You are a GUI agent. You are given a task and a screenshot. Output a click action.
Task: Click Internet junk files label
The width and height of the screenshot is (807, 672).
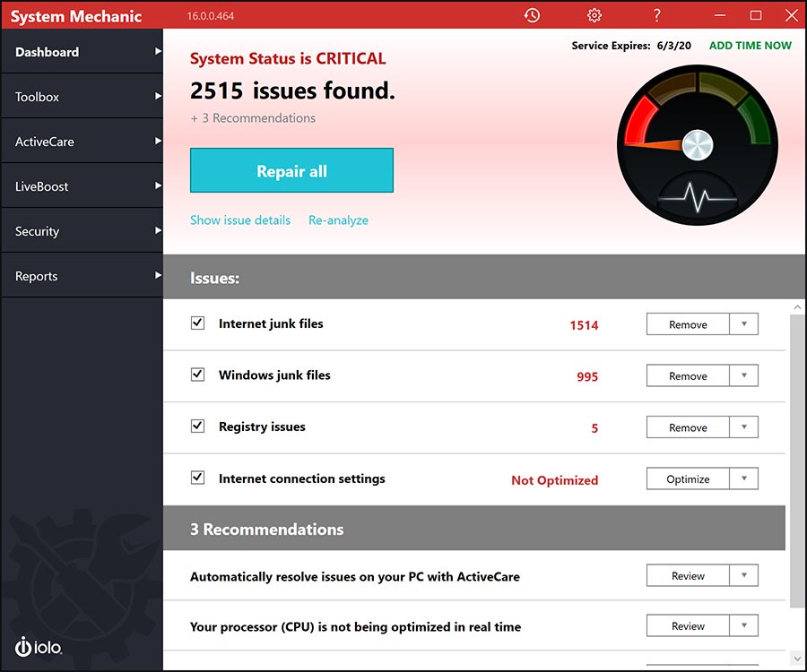pyautogui.click(x=271, y=323)
